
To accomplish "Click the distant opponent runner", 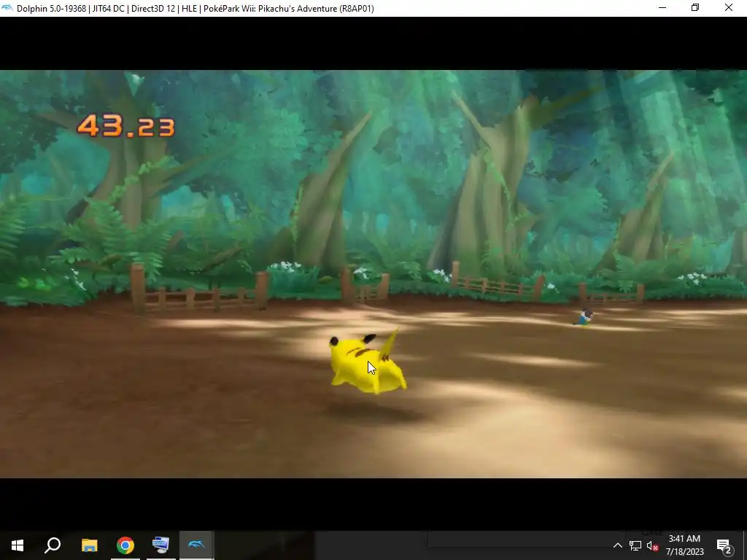I will point(584,318).
